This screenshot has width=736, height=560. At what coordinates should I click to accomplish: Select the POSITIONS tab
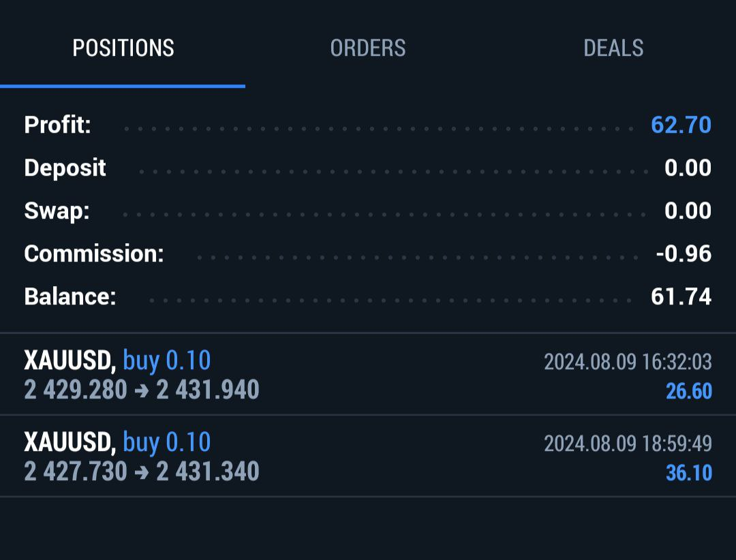[x=123, y=48]
